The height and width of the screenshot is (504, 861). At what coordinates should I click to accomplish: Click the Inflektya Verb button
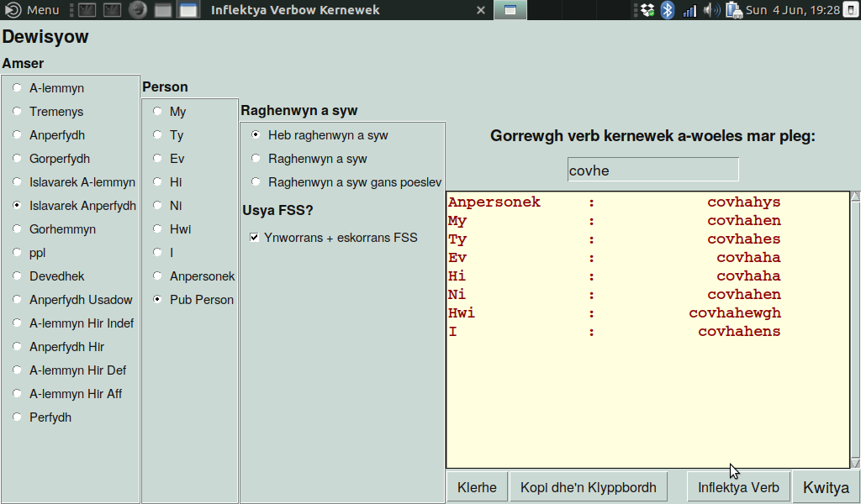[738, 487]
